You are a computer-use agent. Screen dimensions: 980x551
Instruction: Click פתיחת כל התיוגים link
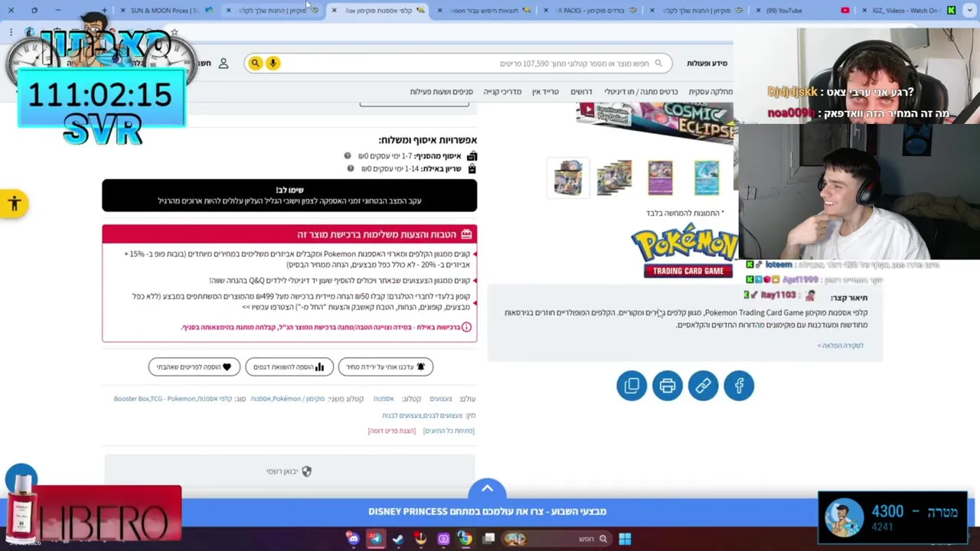pyautogui.click(x=449, y=431)
